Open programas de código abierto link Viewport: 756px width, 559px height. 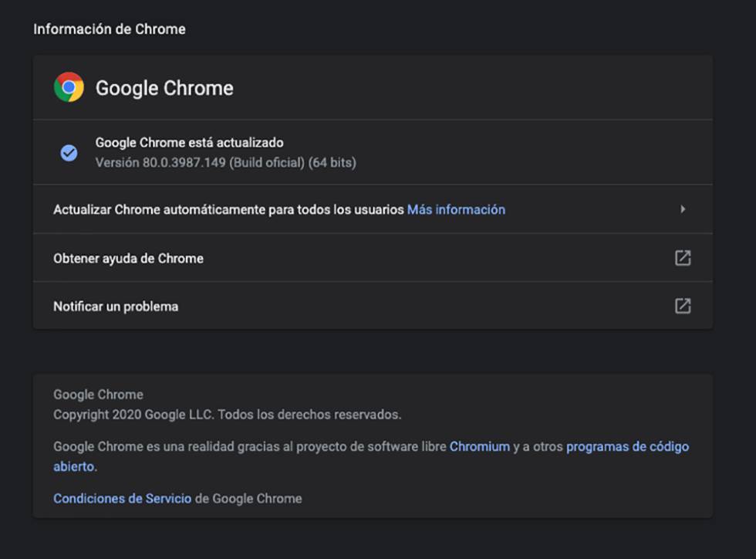(x=371, y=456)
